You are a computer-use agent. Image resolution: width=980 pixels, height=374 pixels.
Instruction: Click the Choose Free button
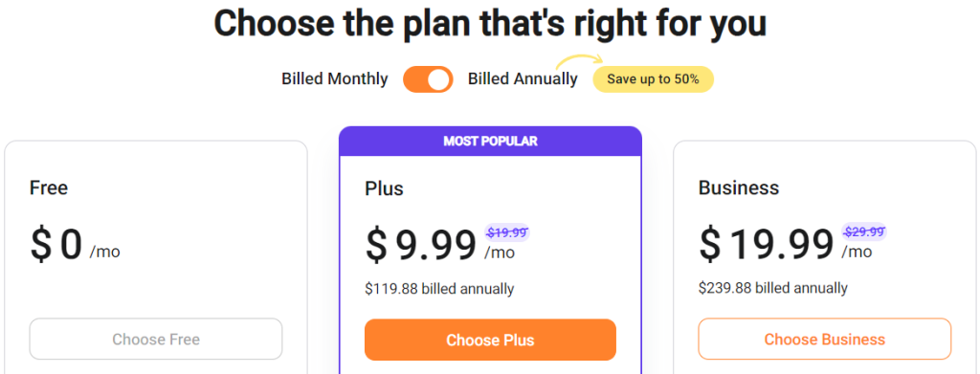(156, 339)
